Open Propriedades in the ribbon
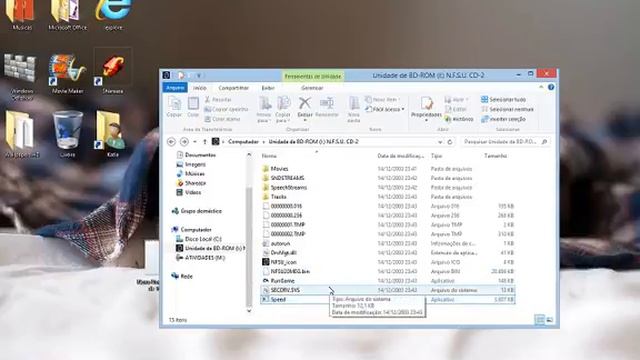This screenshot has height=360, width=640. coord(426,109)
